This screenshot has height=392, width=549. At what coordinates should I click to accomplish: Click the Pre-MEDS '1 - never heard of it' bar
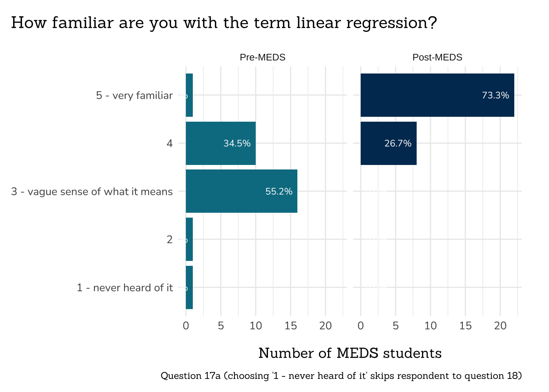189,287
